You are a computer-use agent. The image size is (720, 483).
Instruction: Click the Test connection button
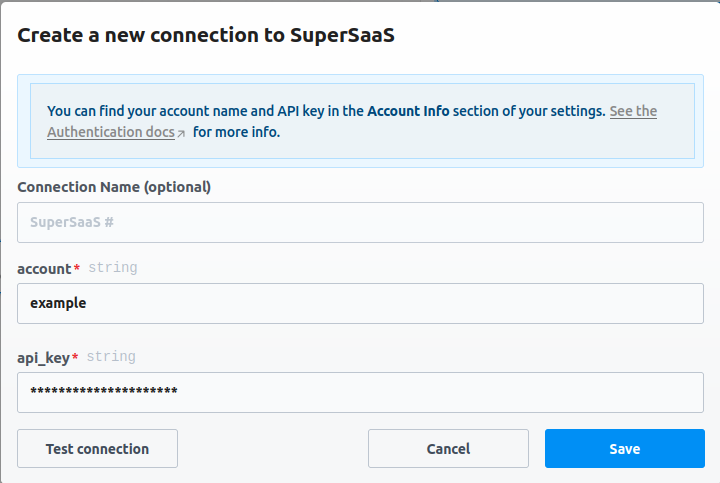[97, 449]
